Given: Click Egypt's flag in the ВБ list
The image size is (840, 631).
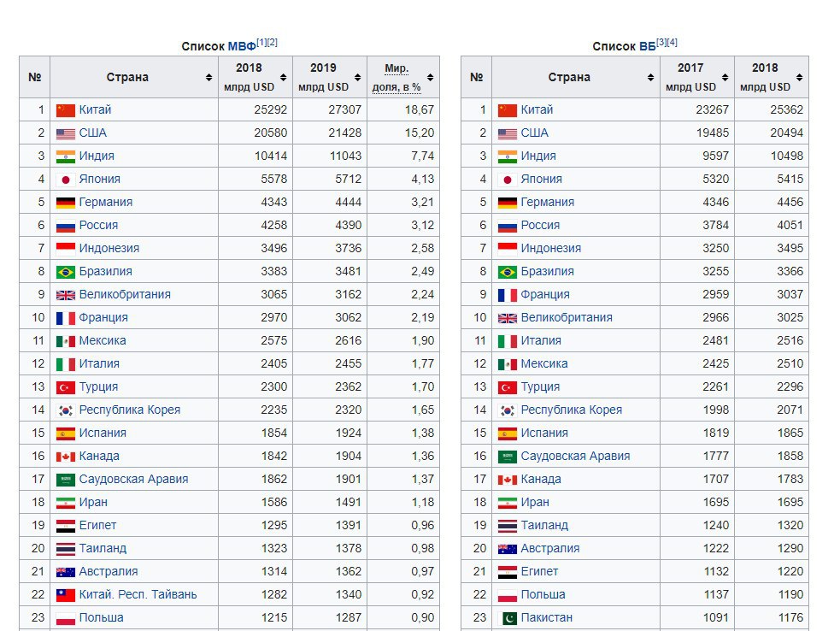Looking at the screenshot, I should (x=508, y=572).
